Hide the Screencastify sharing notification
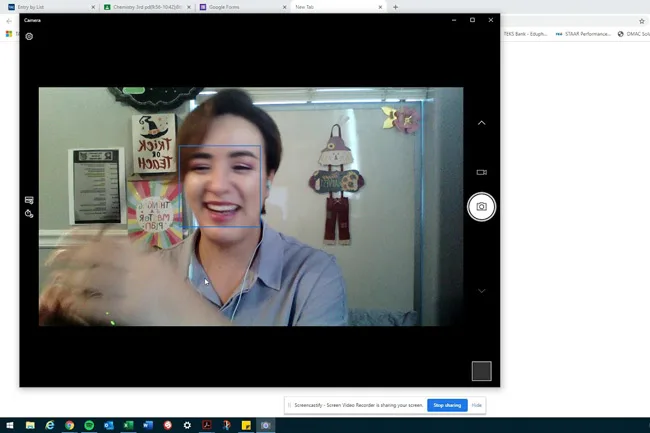 [x=476, y=405]
